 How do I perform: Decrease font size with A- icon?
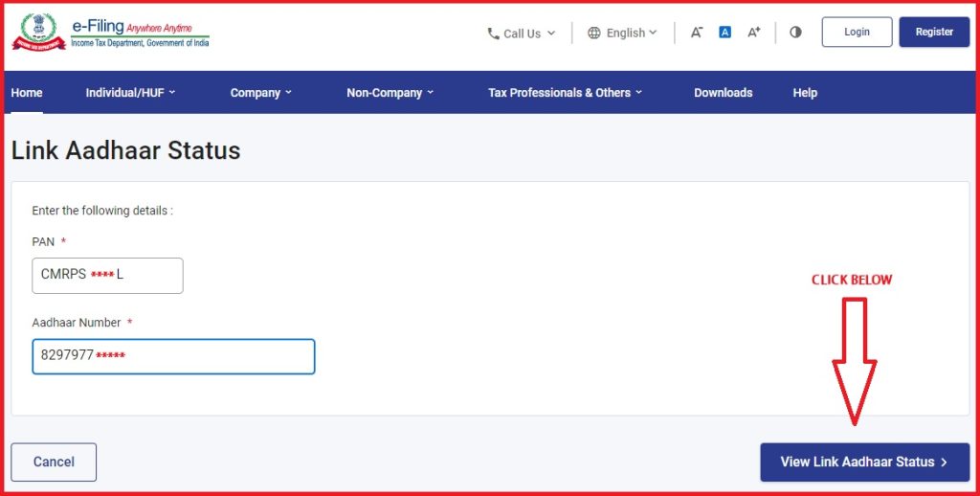tap(697, 32)
